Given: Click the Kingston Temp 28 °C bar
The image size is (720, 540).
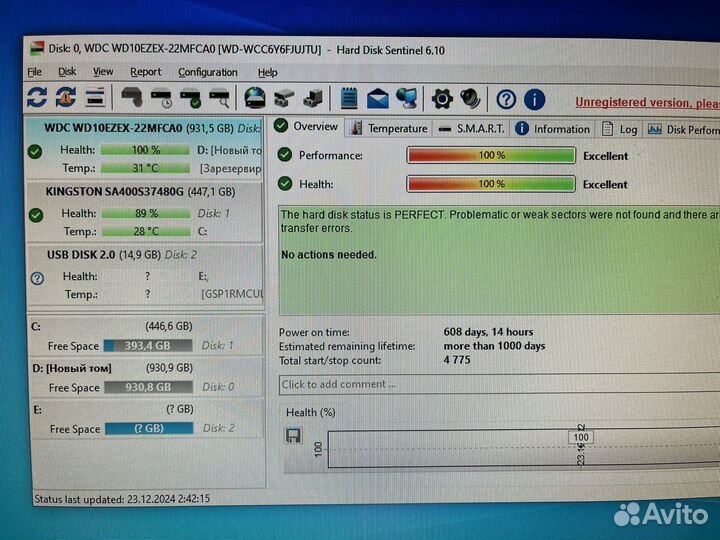Looking at the screenshot, I should click(146, 231).
